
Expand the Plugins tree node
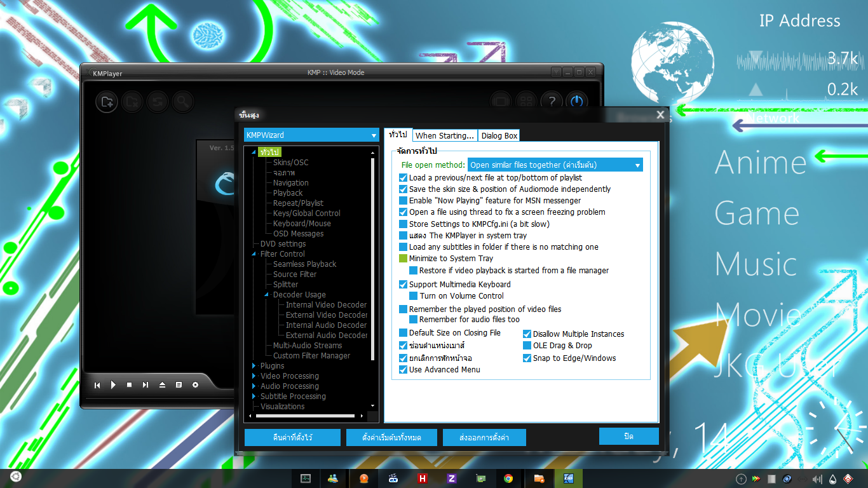(x=254, y=366)
